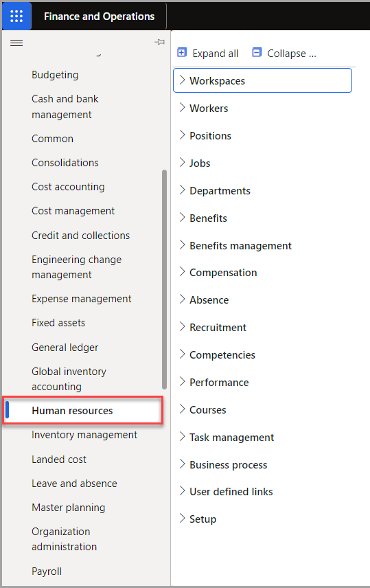Click the Finance and Operations title
Screen dimensions: 370x588
[x=99, y=16]
